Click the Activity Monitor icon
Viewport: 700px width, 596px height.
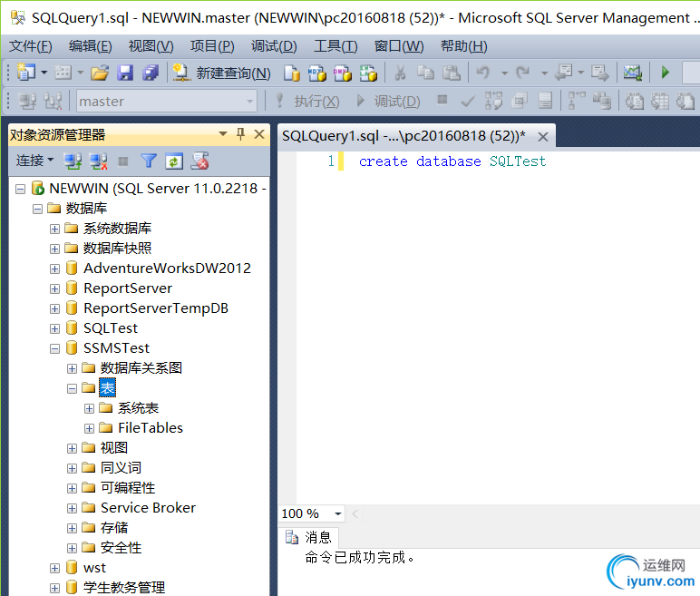[633, 73]
